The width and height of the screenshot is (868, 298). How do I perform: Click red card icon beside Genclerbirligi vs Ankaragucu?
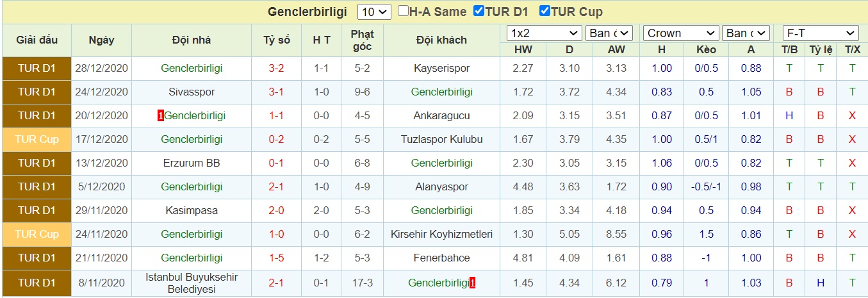160,116
